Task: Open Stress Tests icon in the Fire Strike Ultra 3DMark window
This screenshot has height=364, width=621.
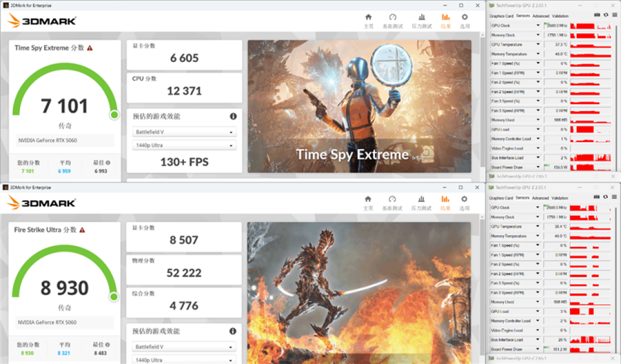Action: pyautogui.click(x=421, y=203)
